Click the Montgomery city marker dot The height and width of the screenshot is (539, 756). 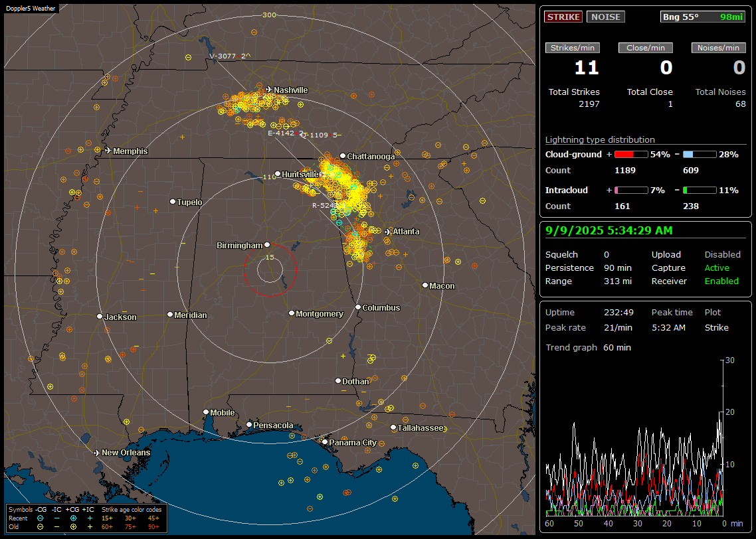click(x=291, y=313)
